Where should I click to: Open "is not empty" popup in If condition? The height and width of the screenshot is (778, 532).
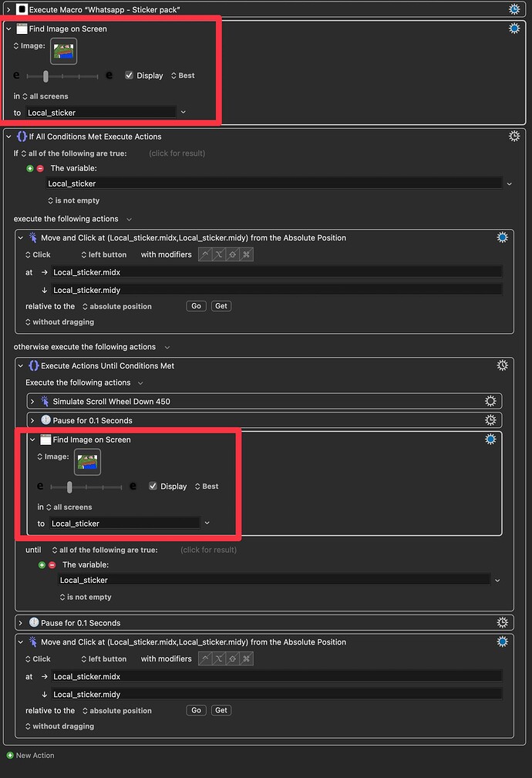[x=76, y=200]
